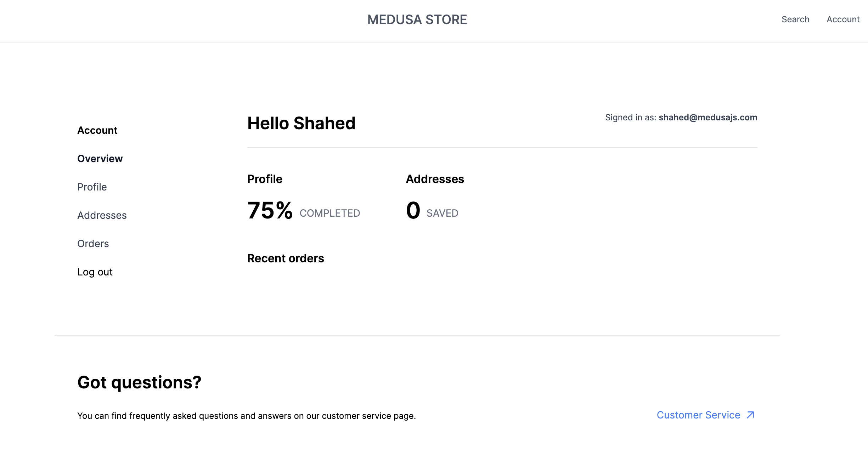Open the Profile section from sidebar
The image size is (868, 473).
click(92, 187)
